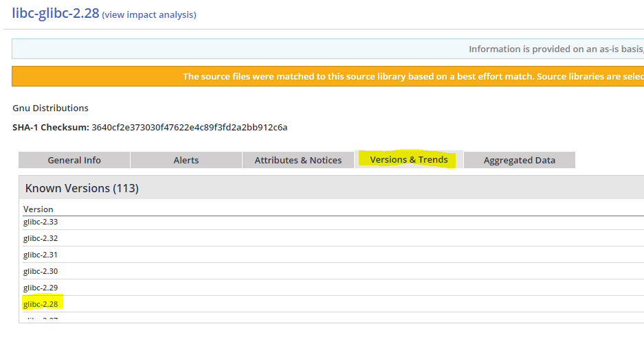Click the SHA-1 checksum hash value

[189, 127]
